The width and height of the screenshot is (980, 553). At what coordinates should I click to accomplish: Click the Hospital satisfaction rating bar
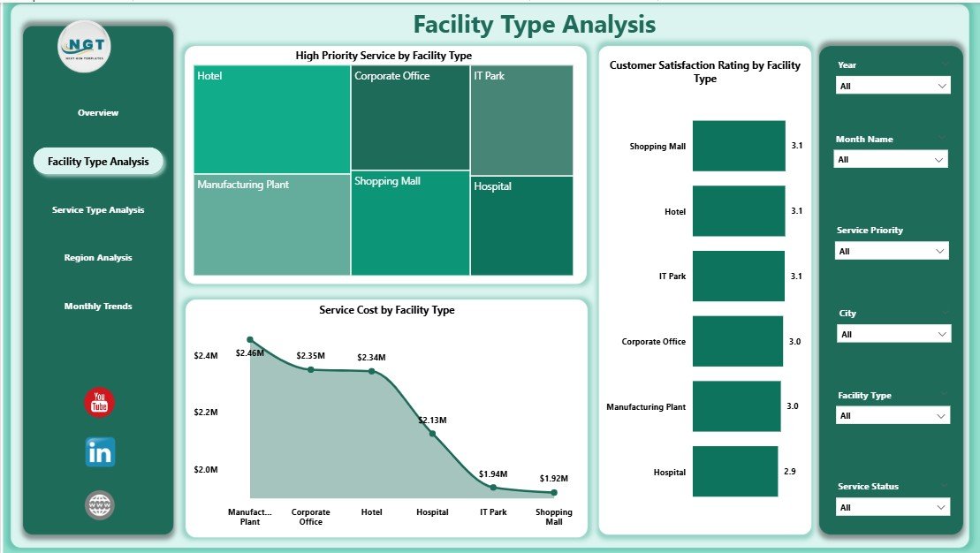tap(737, 471)
